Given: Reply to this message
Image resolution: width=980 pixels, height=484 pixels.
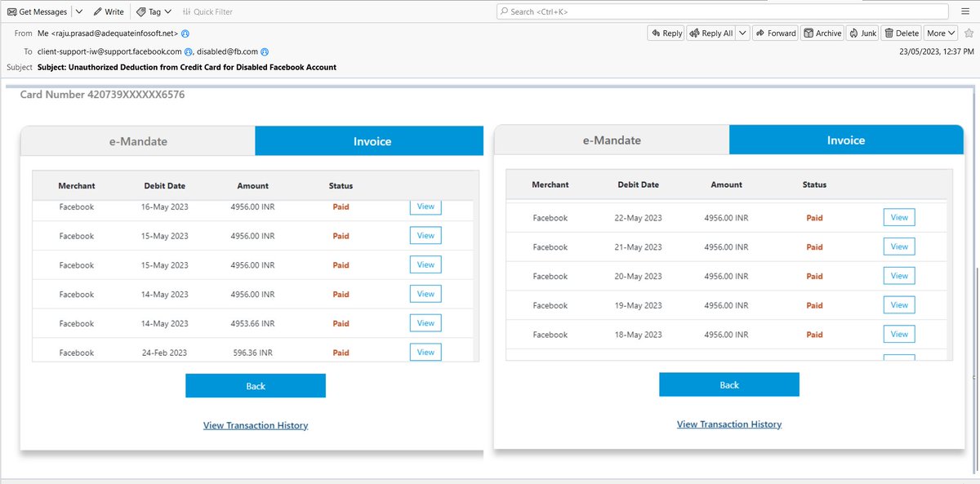Looking at the screenshot, I should tap(666, 33).
